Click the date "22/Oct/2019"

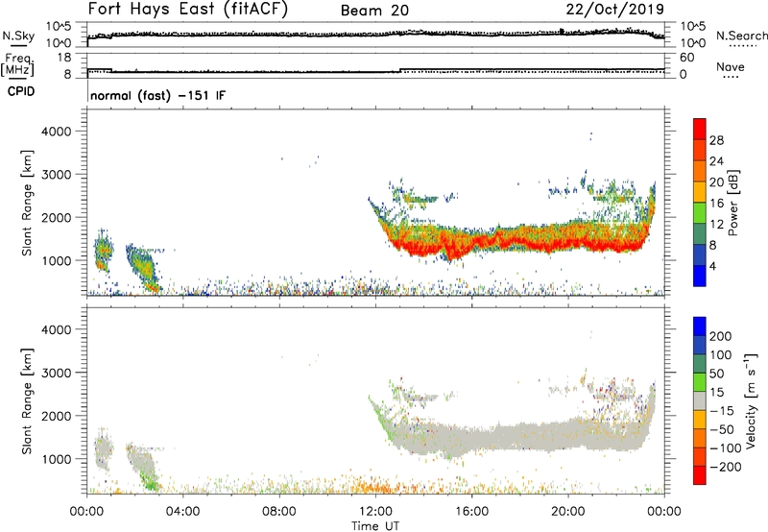click(x=615, y=10)
